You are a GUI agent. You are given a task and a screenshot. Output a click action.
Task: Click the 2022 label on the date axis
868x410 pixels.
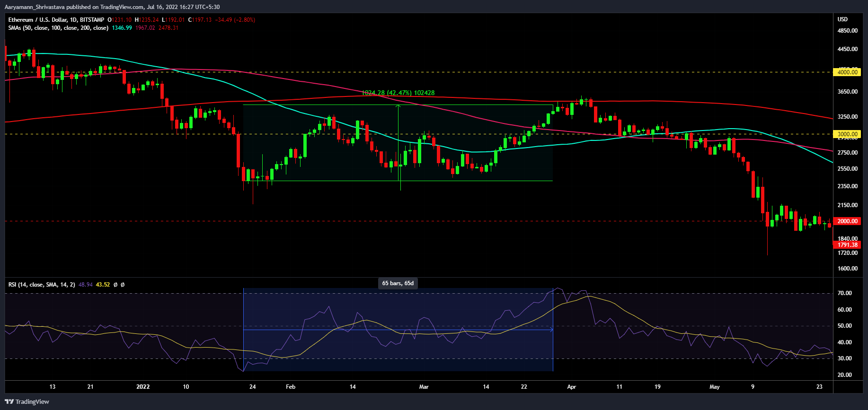[x=143, y=387]
